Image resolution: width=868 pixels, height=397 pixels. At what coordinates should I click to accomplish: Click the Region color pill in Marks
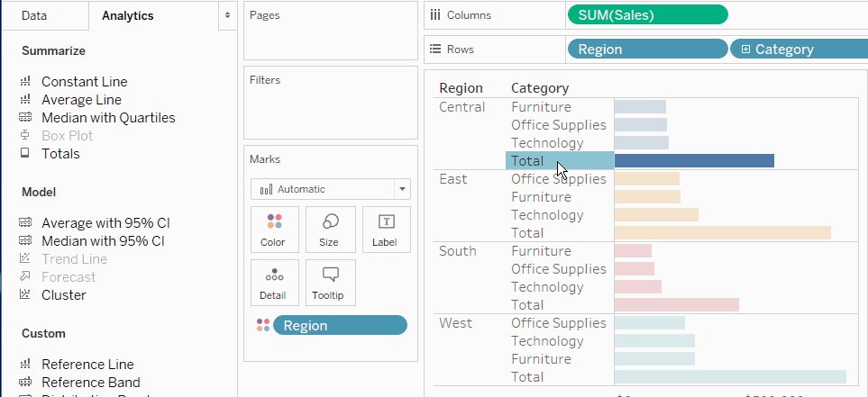340,326
